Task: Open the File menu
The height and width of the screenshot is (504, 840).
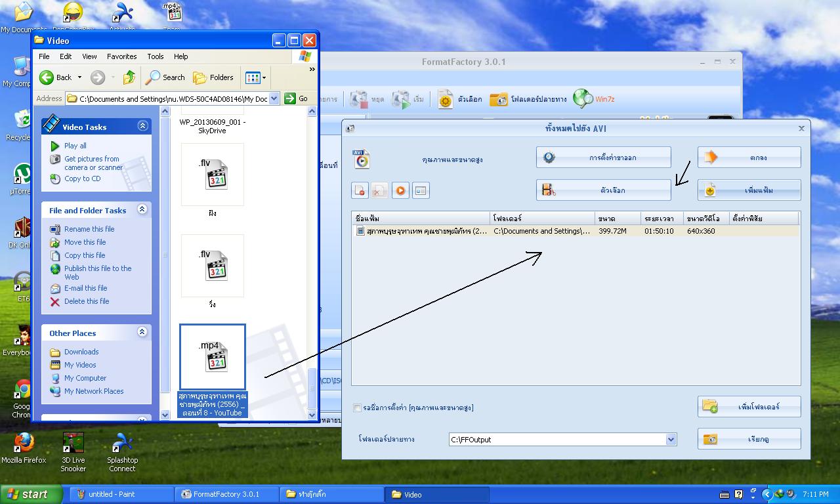Action: [x=44, y=56]
